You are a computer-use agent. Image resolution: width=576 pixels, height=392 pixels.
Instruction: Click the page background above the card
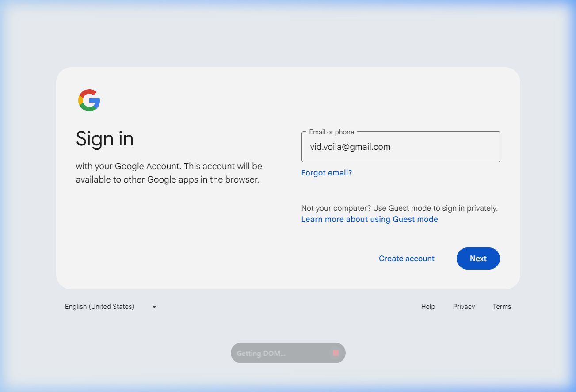[x=287, y=35]
